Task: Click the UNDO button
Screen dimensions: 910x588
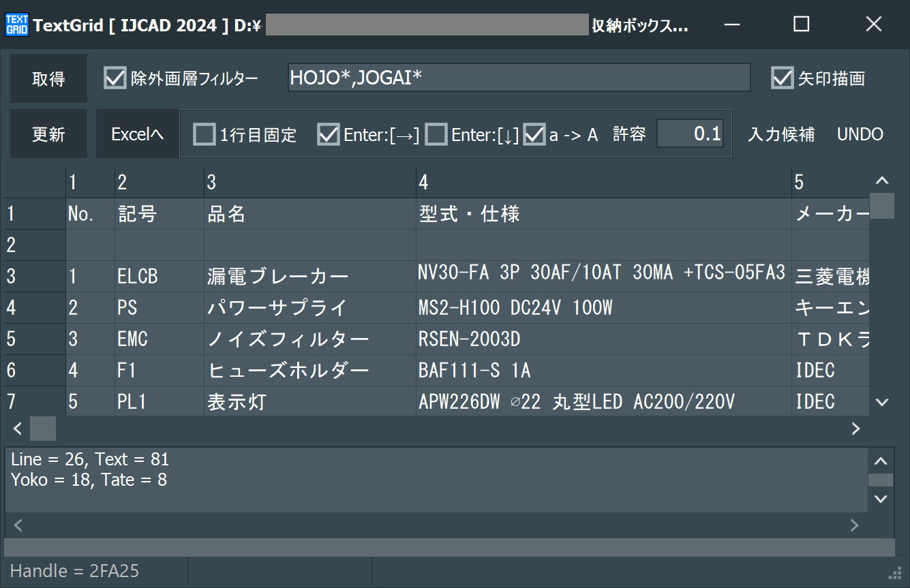Action: 860,134
